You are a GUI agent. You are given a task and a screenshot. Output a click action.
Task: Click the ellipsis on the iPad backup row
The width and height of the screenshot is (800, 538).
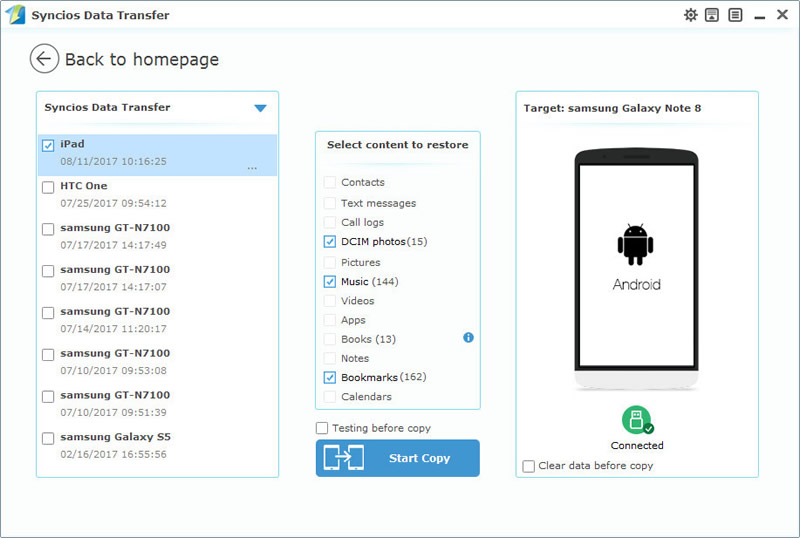point(252,168)
